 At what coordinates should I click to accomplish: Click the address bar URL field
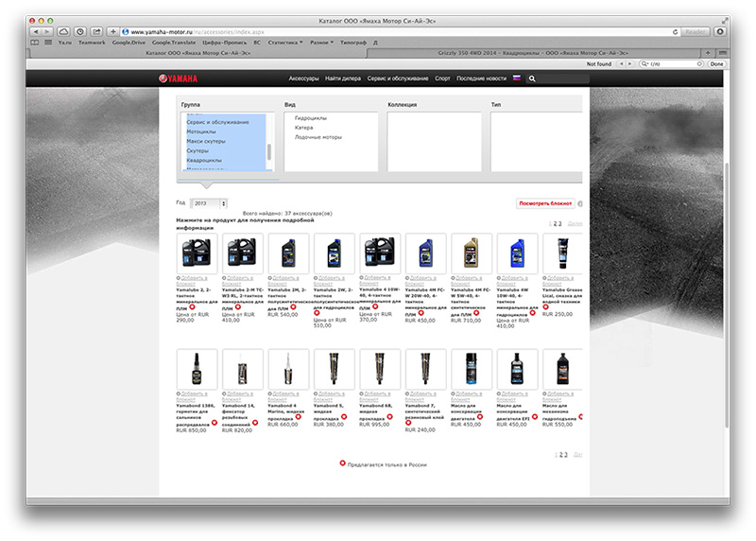click(x=395, y=32)
